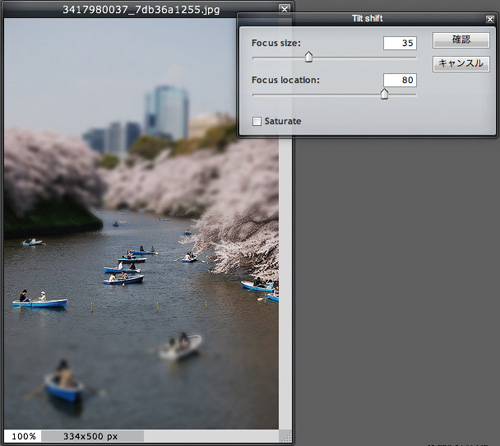Click the Saturate label text
Screen dimensions: 500x446
[283, 121]
